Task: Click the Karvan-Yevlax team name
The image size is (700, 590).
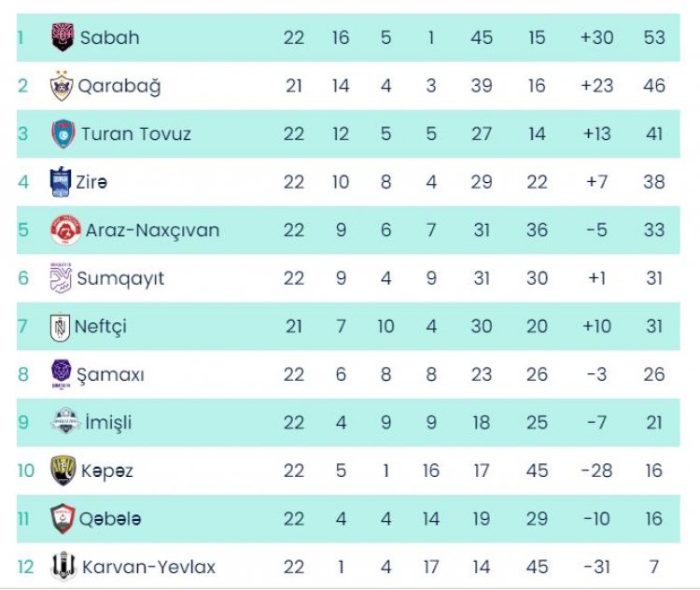Action: 148,567
